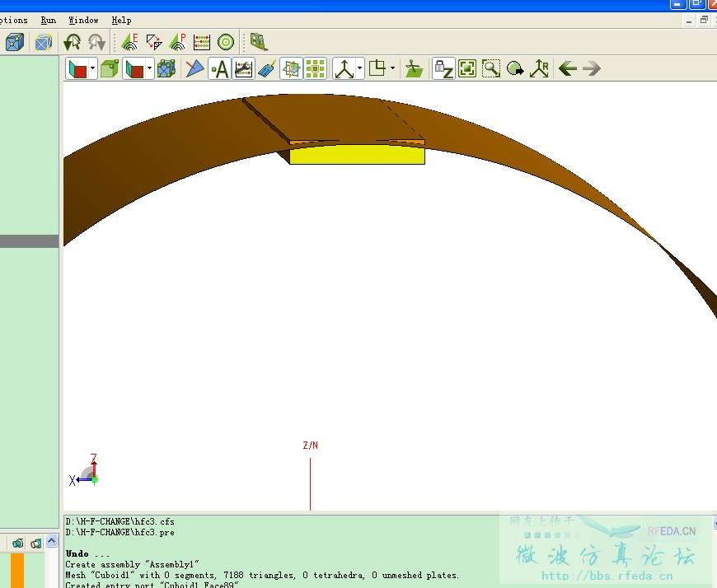Open dropdown beside first red face icon

pyautogui.click(x=93, y=69)
